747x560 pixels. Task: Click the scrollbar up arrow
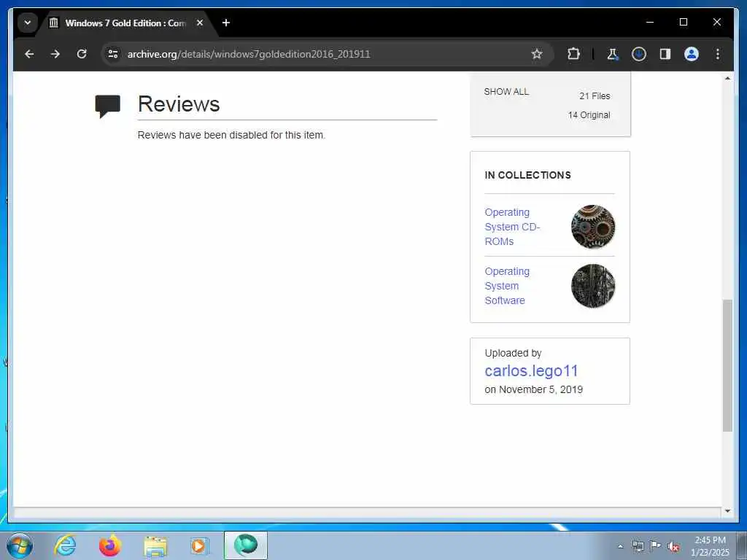pyautogui.click(x=727, y=78)
